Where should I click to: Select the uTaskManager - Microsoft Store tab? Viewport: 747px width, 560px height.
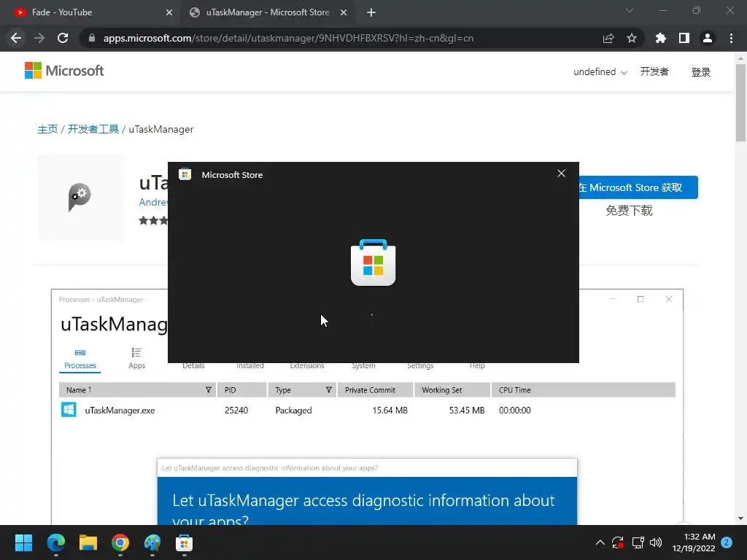(267, 12)
